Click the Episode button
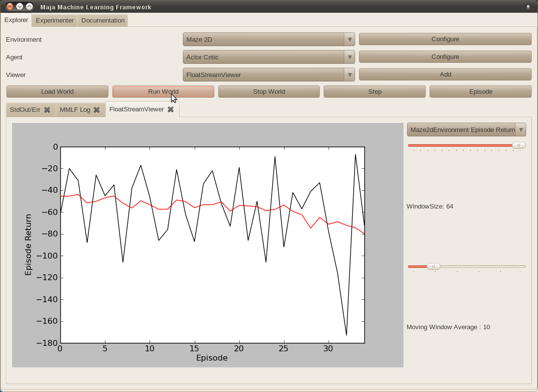Viewport: 538px width, 392px height. pos(480,92)
